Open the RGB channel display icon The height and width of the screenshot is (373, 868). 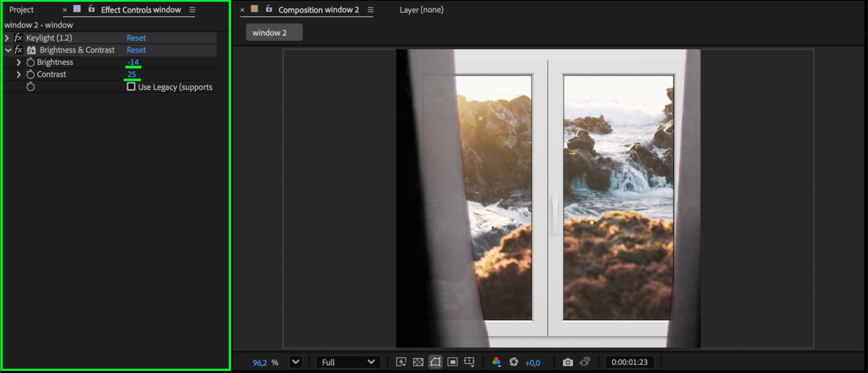496,362
